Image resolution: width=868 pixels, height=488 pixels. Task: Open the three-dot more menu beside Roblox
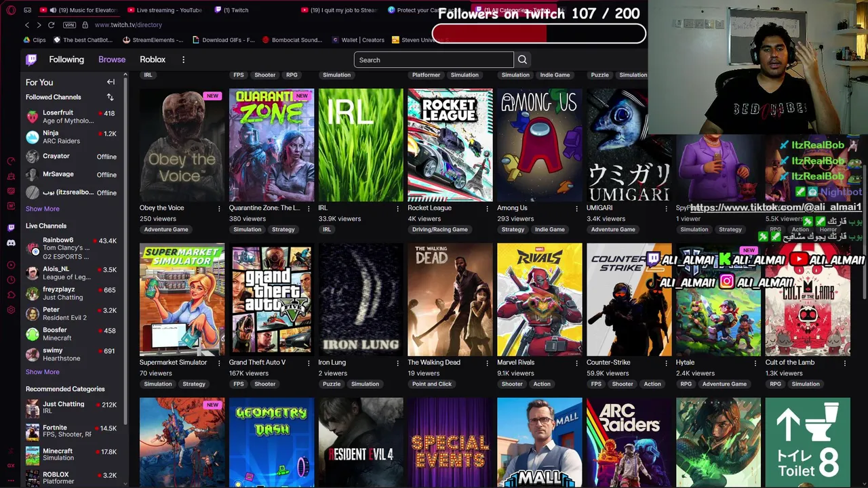pyautogui.click(x=183, y=60)
